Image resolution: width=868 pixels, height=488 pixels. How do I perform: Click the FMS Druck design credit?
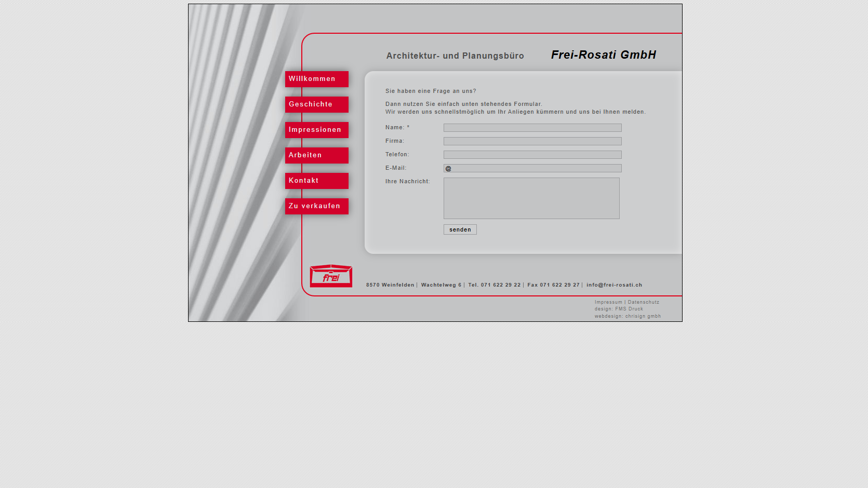tap(629, 309)
